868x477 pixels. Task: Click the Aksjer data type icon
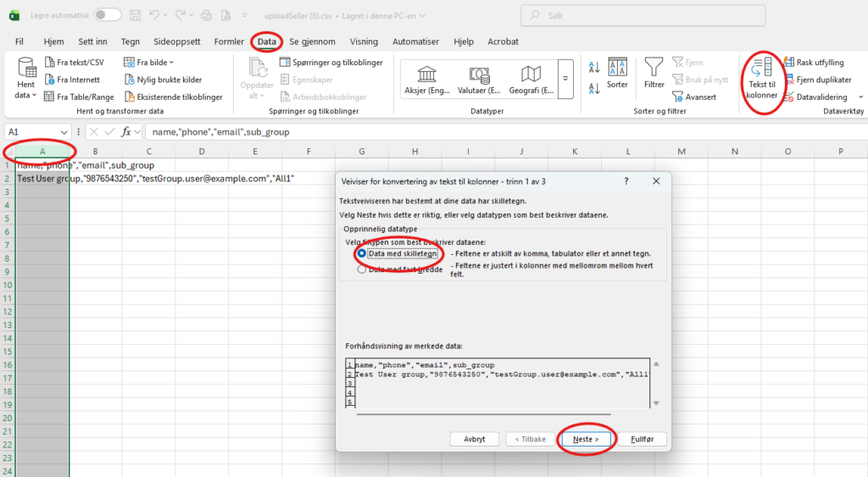[427, 74]
